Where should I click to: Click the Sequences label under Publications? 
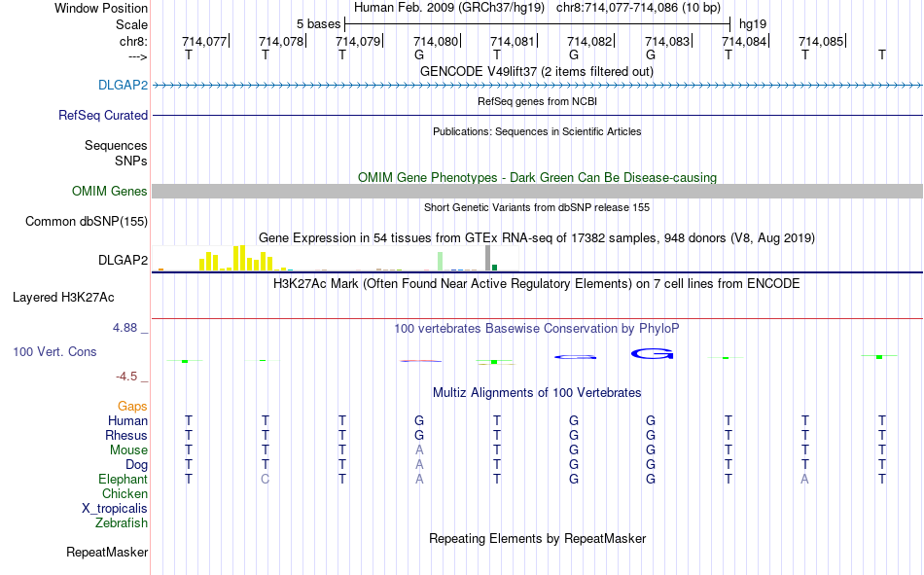point(116,145)
